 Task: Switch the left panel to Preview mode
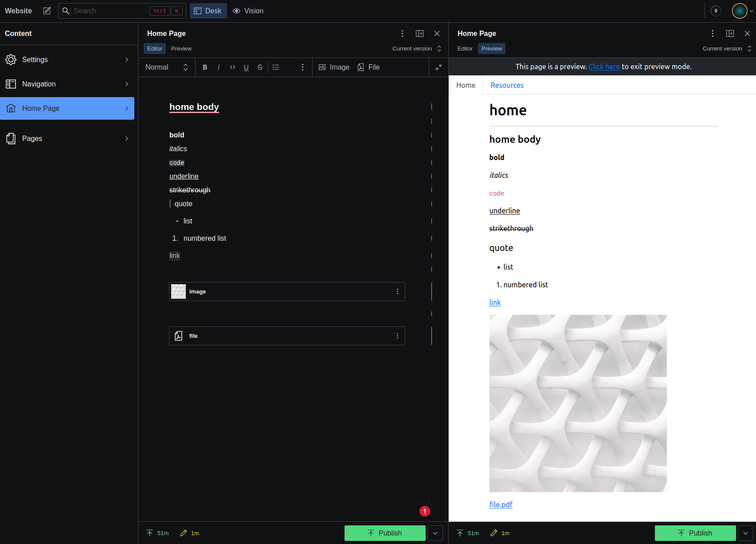pyautogui.click(x=181, y=48)
